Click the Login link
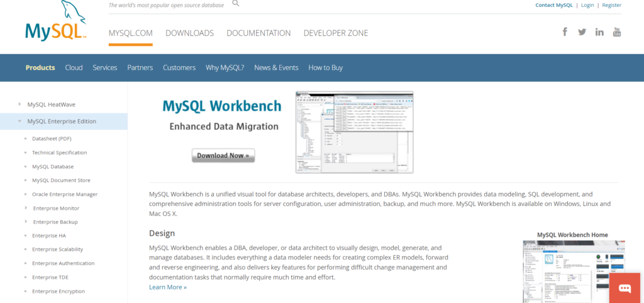Viewport: 644px width, 303px height. (x=587, y=5)
